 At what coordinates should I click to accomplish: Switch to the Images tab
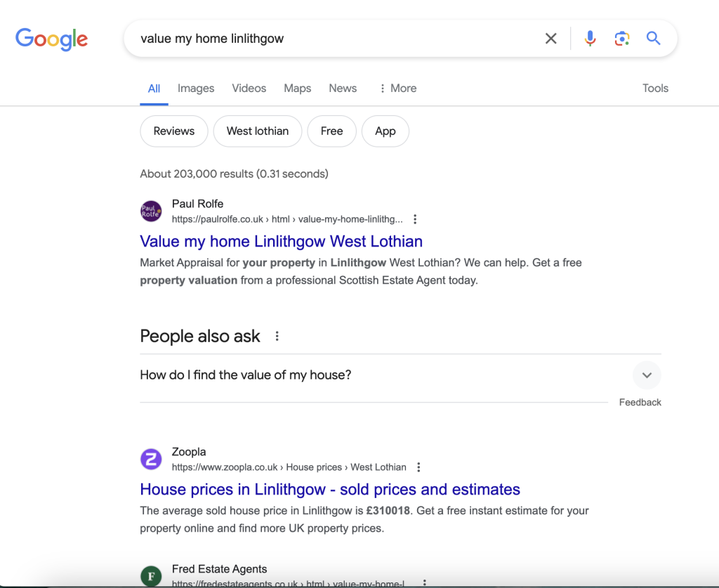[196, 89]
